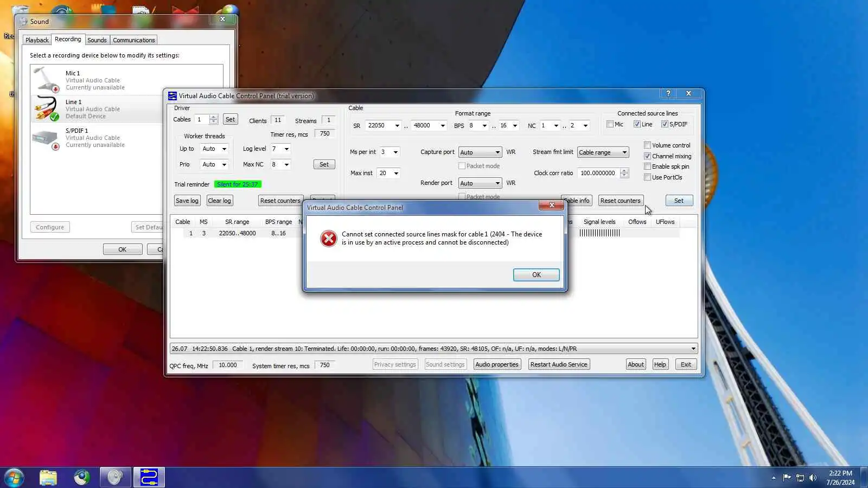Click the Signal levels meter for cable 1

click(x=599, y=233)
